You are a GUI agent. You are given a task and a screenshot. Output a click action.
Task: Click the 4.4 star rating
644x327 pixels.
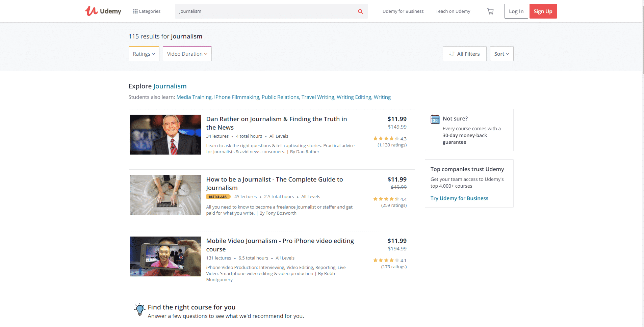pos(390,199)
